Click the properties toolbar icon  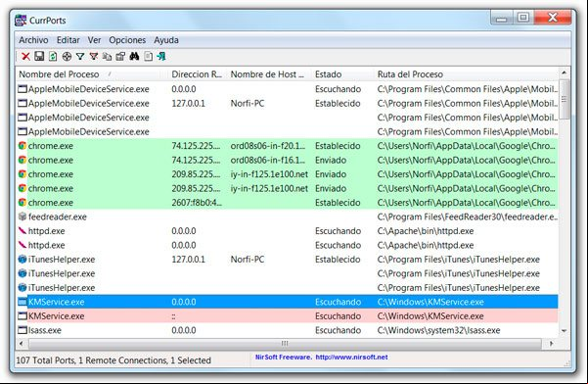point(120,56)
